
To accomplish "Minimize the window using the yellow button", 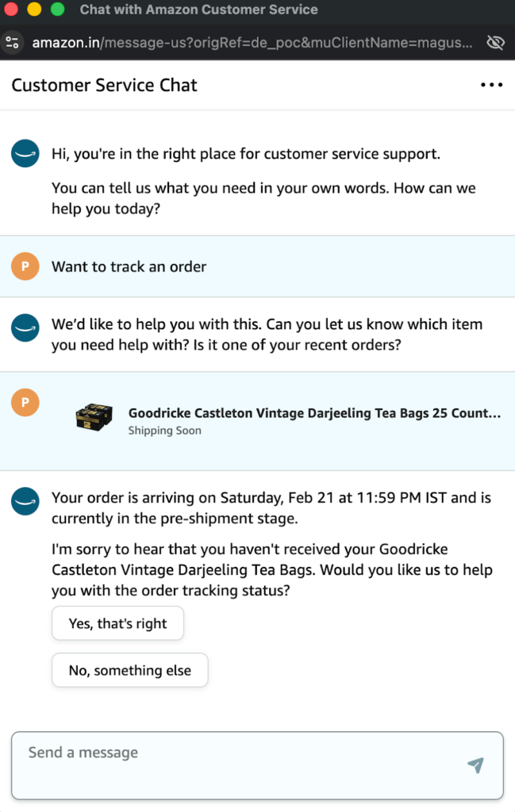I will point(34,10).
